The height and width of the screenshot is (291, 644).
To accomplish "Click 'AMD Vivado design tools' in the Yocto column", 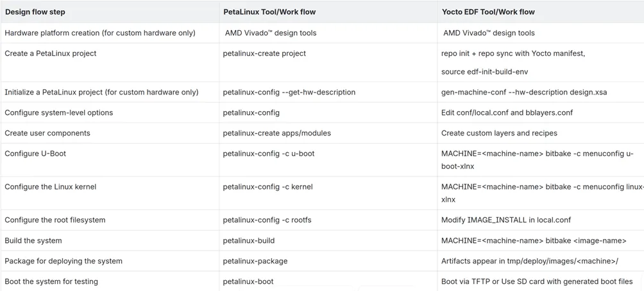I will (489, 33).
